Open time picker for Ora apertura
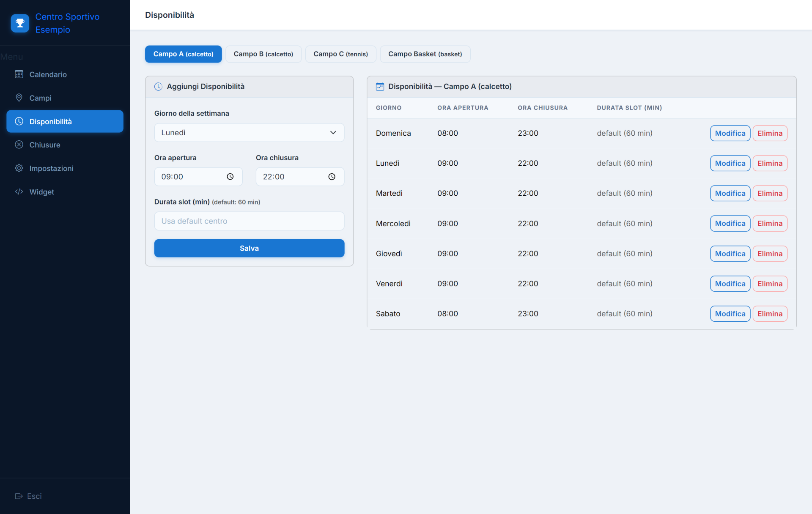This screenshot has width=812, height=514. tap(230, 177)
